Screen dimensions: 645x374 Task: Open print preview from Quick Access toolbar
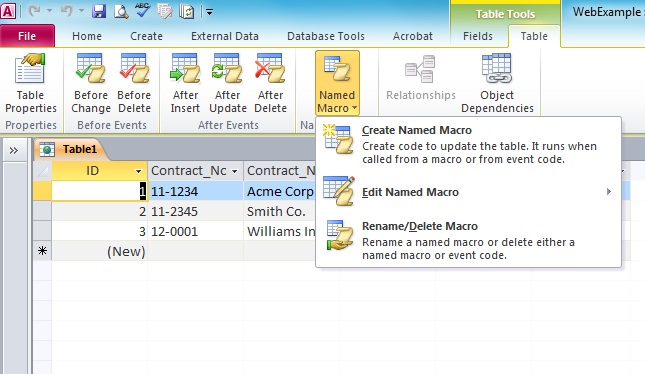(121, 12)
